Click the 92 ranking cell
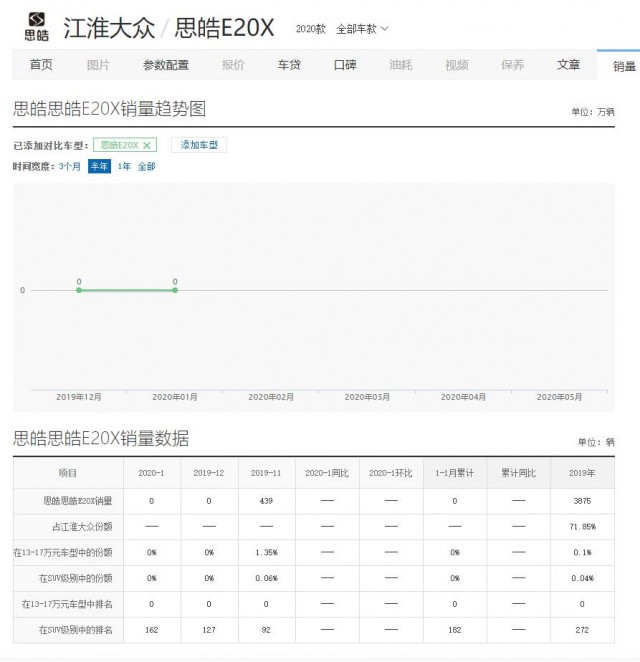 click(266, 630)
